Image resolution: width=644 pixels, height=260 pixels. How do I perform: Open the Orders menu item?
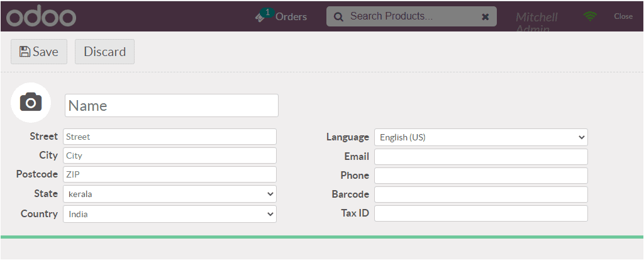point(291,17)
